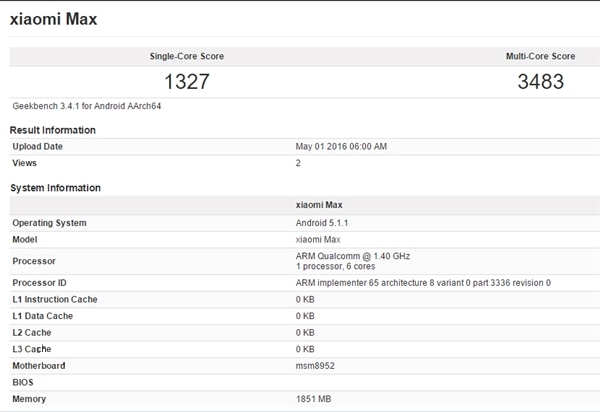This screenshot has height=412, width=600.
Task: Click the Upload Date label
Action: (x=38, y=147)
